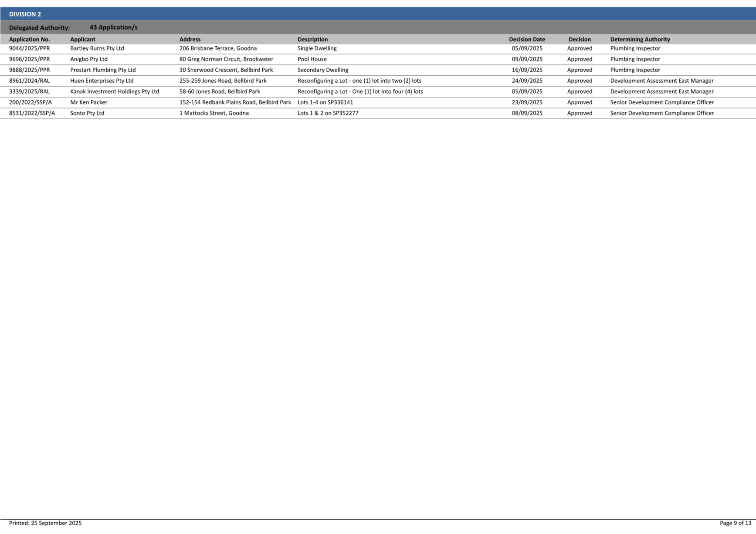Click description Lots 1 & 2 on SP352277

[x=328, y=113]
